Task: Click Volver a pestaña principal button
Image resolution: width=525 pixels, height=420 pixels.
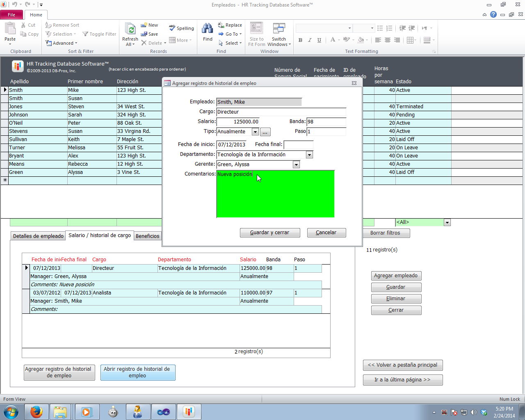Action: (x=403, y=365)
